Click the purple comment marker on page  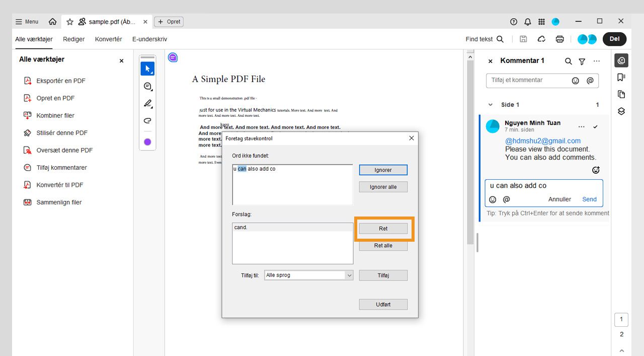(173, 57)
